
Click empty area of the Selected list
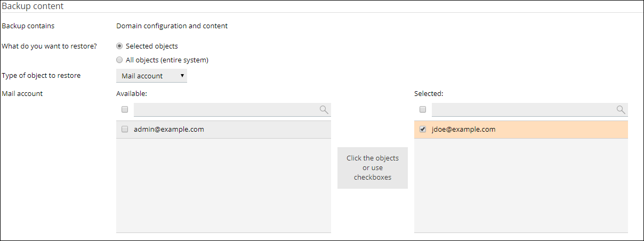pyautogui.click(x=520, y=186)
